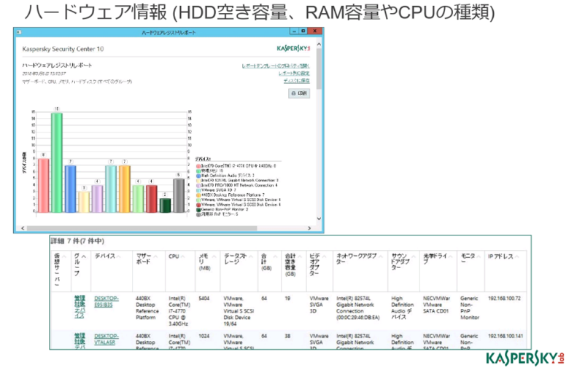Click Intel(R) 82574L network adapter cell, first row
The width and height of the screenshot is (577, 392).
tap(357, 307)
